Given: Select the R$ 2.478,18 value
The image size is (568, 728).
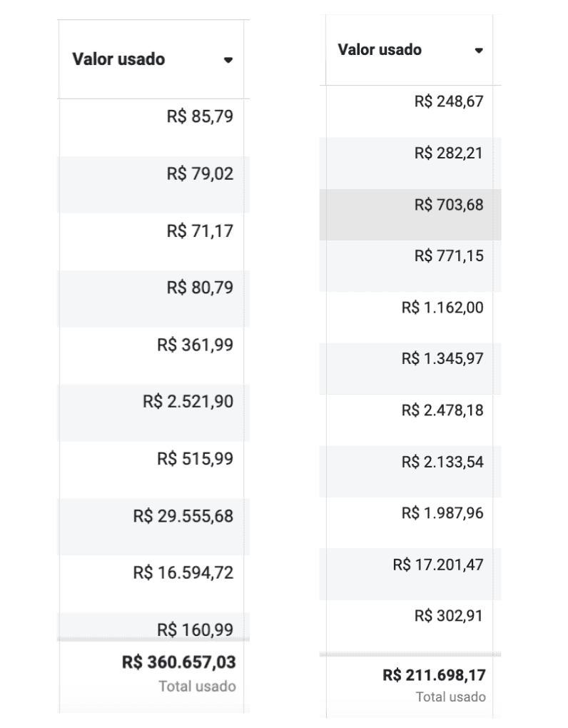Looking at the screenshot, I should (x=442, y=410).
